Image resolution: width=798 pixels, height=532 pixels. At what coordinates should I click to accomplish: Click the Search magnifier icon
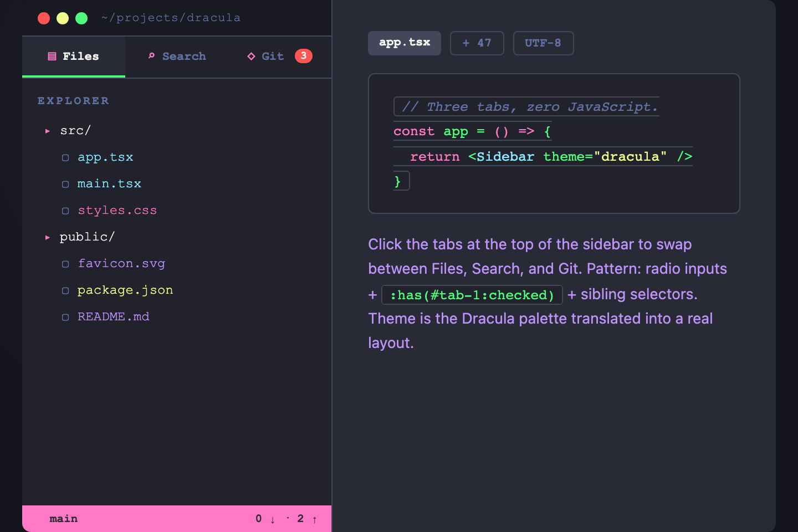151,56
